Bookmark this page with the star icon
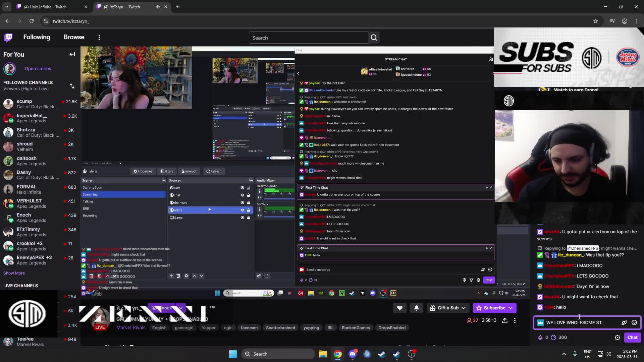 pyautogui.click(x=596, y=21)
